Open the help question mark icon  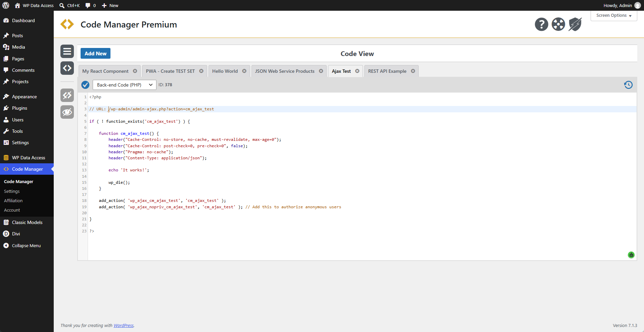click(x=541, y=24)
